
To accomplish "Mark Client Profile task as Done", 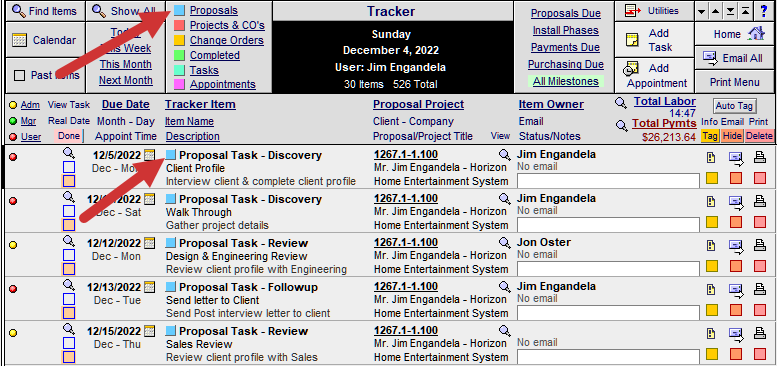I will 69,181.
